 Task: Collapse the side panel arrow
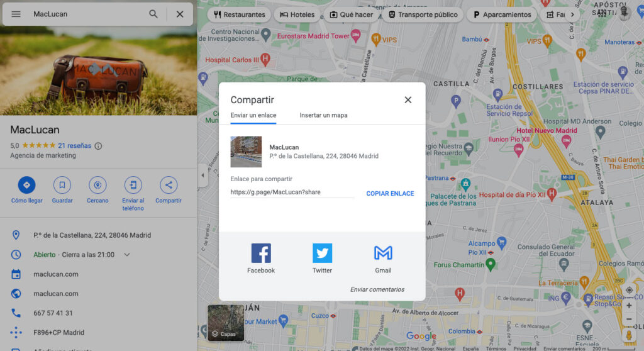click(x=203, y=175)
